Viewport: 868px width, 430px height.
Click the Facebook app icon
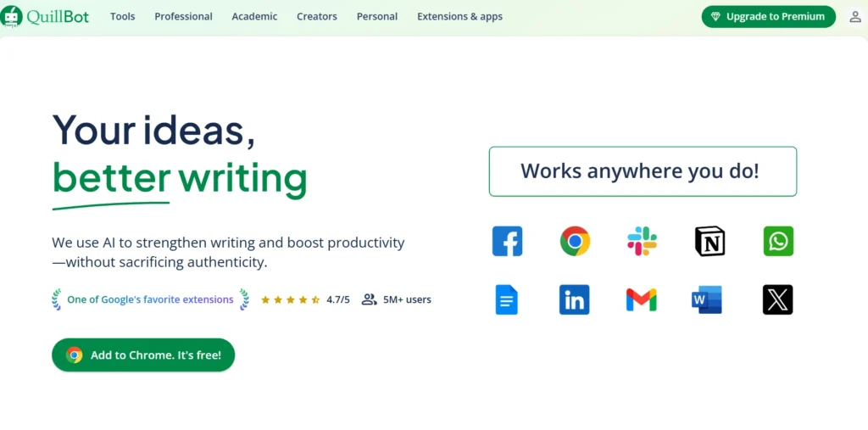pyautogui.click(x=507, y=241)
